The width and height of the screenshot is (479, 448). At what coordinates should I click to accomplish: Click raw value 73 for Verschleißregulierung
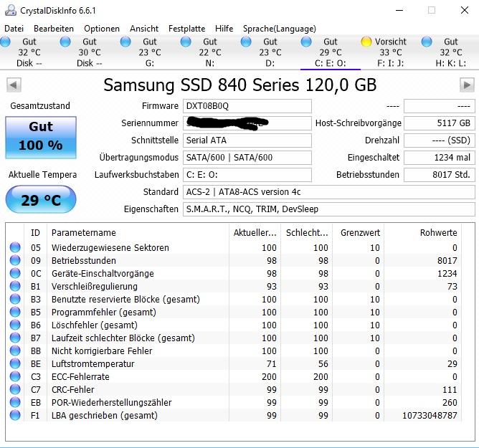click(x=452, y=287)
